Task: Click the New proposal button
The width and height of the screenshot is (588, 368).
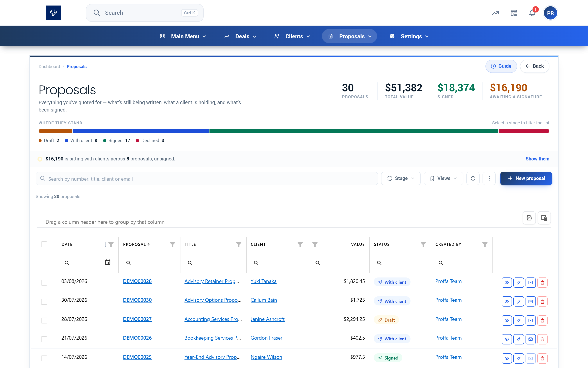Action: point(526,178)
